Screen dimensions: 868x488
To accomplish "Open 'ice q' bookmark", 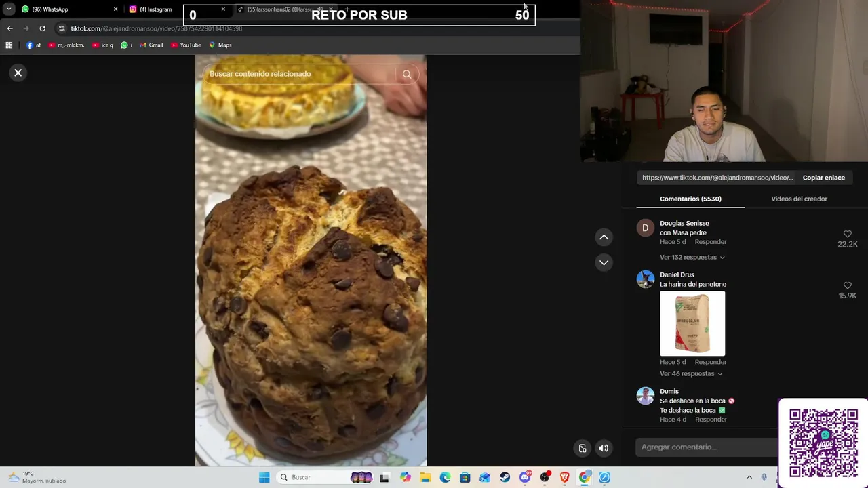I will pyautogui.click(x=103, y=45).
